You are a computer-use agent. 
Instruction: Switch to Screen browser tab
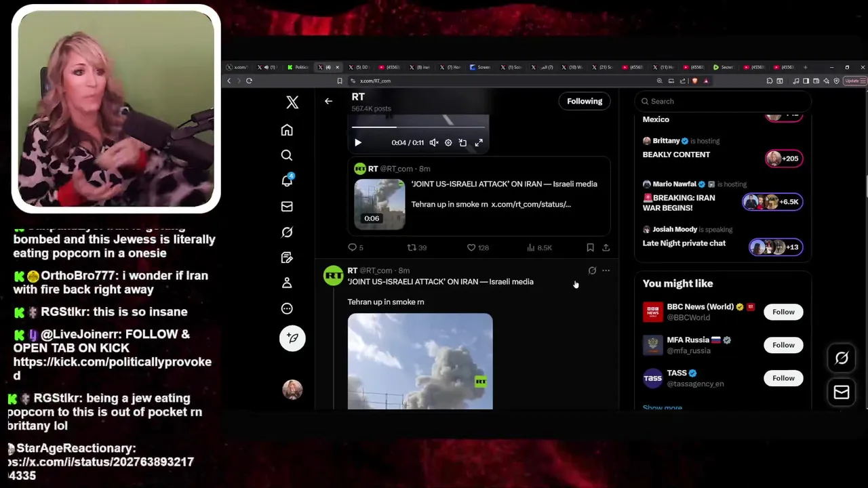click(x=479, y=67)
